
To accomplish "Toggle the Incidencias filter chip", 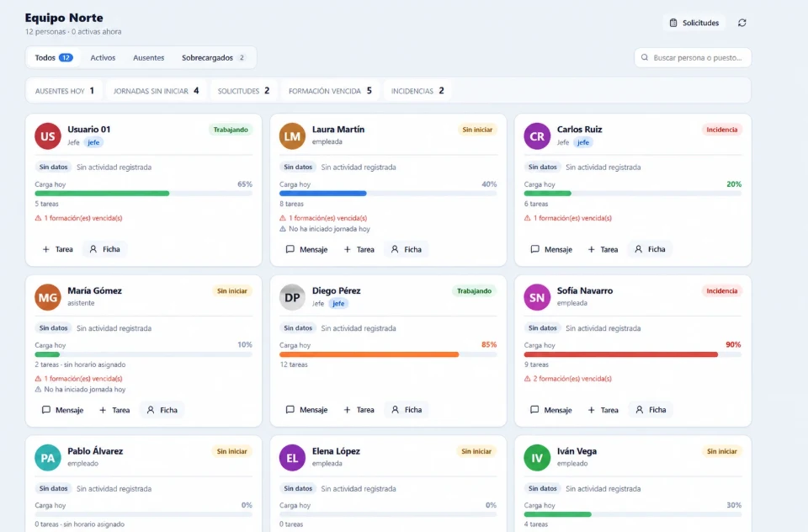I will point(417,91).
